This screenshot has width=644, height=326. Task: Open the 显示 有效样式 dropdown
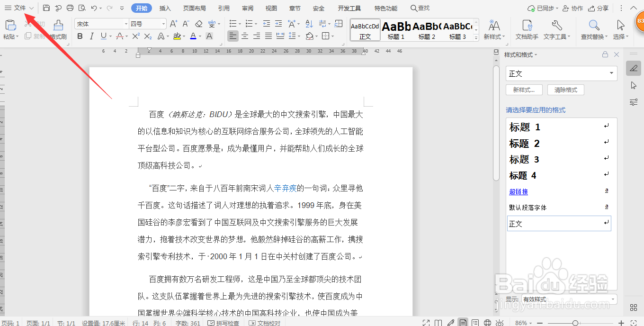[x=569, y=299]
